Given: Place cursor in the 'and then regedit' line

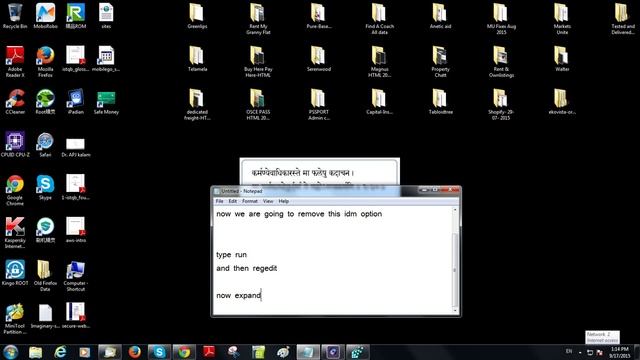Looking at the screenshot, I should click(x=247, y=268).
